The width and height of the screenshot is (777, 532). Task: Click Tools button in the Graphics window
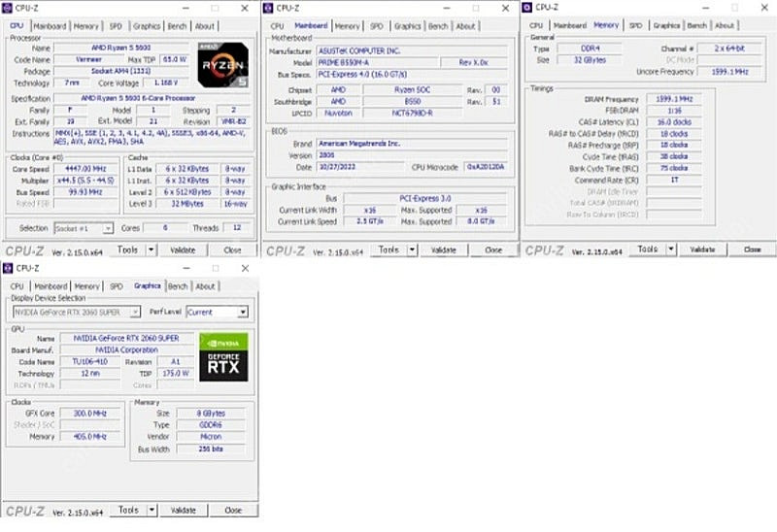pyautogui.click(x=128, y=510)
